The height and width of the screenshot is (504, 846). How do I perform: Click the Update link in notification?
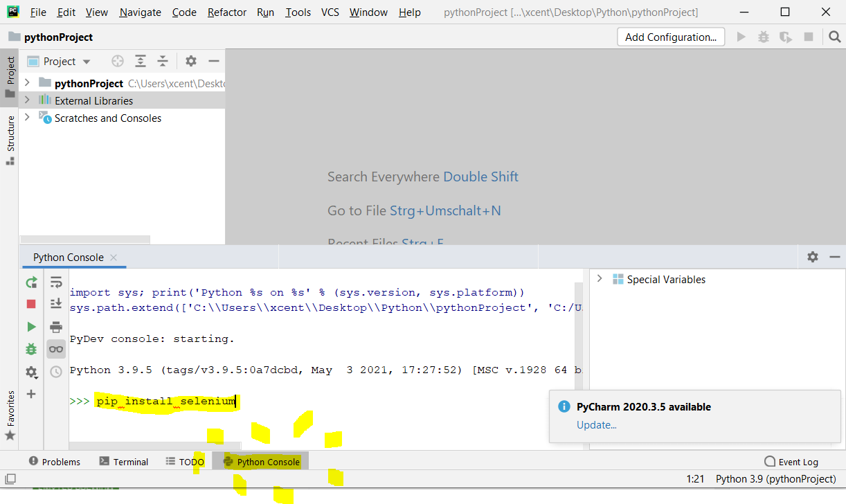(x=596, y=424)
